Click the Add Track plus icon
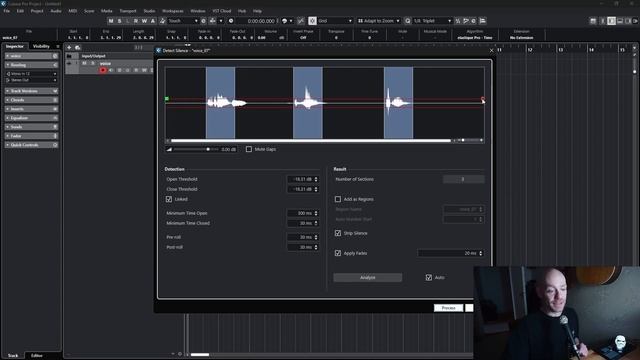This screenshot has height=360, width=640. [x=69, y=47]
